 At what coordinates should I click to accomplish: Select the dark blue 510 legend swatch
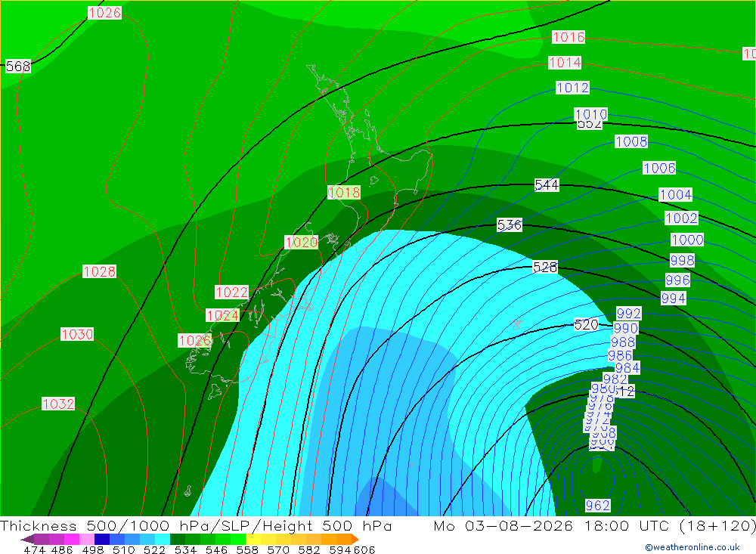pos(102,539)
